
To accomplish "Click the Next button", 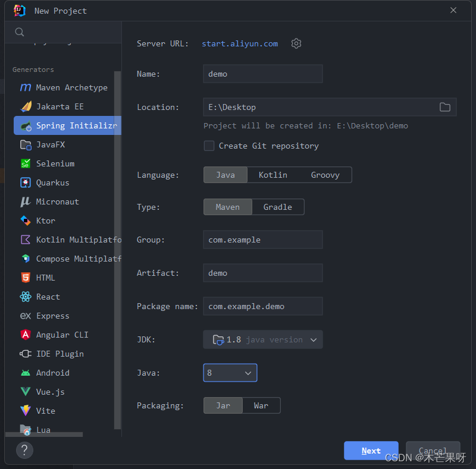I will tap(371, 451).
